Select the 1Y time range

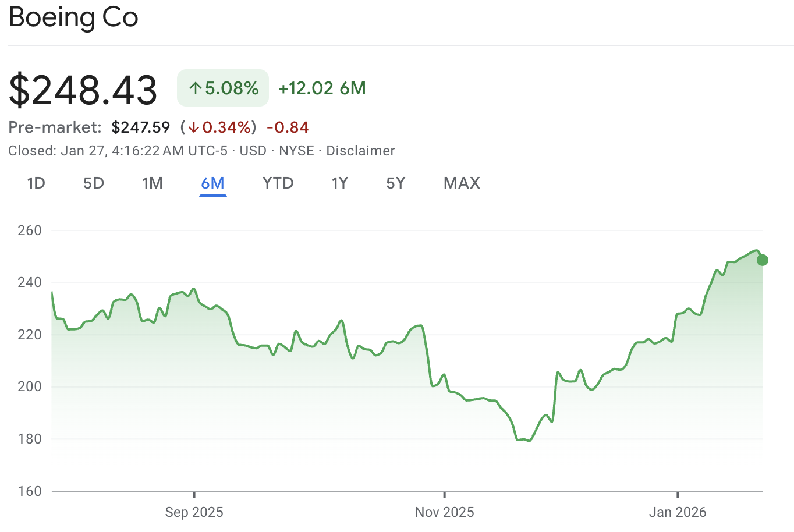[340, 183]
